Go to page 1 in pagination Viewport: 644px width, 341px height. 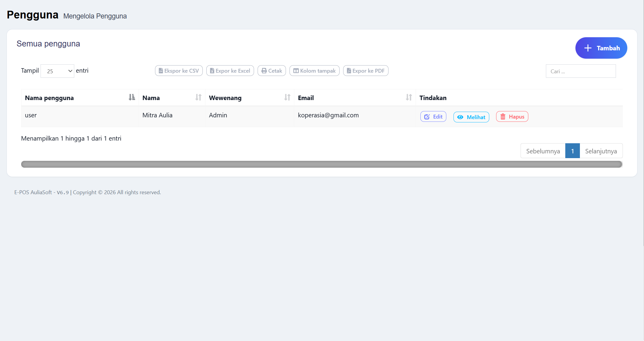pyautogui.click(x=572, y=151)
